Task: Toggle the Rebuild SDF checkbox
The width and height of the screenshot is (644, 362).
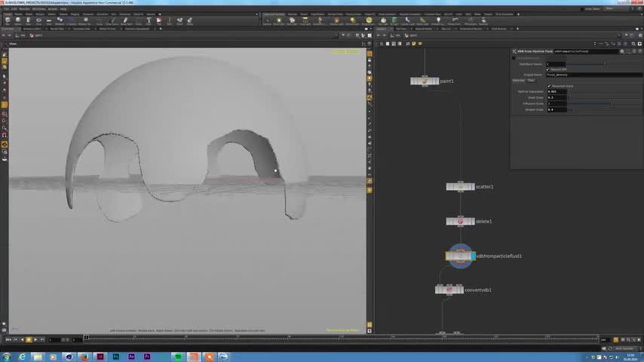Action: coord(548,69)
